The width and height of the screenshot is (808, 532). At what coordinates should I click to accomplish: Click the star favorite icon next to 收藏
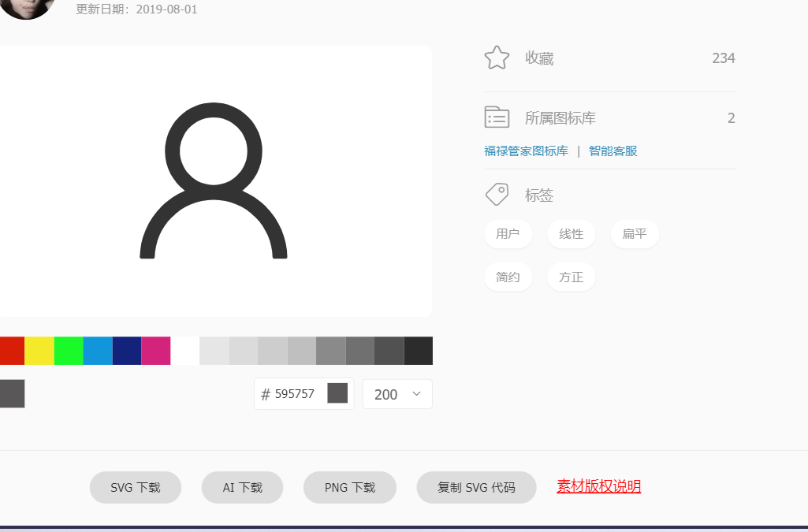[x=497, y=58]
